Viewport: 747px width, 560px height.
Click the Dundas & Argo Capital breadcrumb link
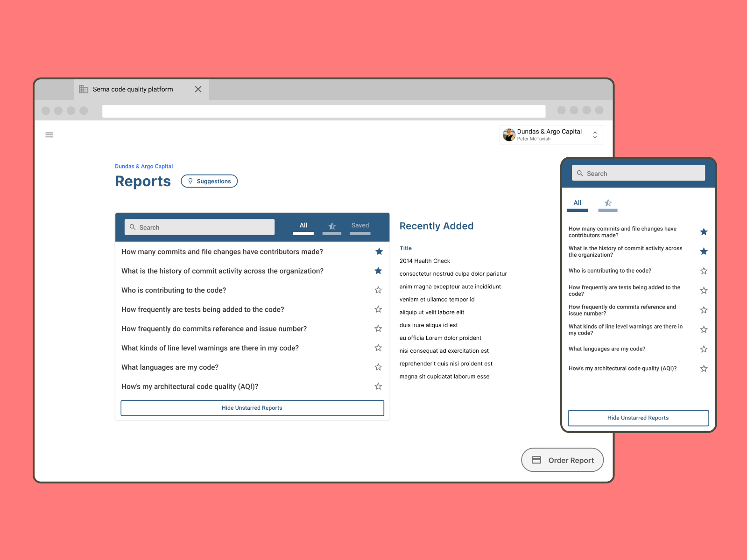[x=144, y=166]
